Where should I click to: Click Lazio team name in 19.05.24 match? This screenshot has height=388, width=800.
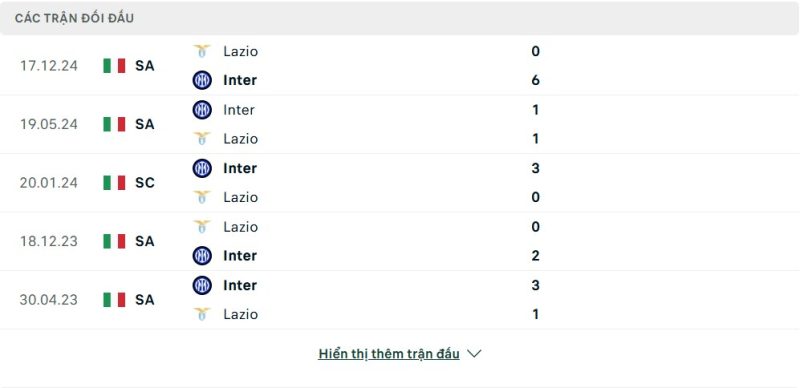point(240,139)
